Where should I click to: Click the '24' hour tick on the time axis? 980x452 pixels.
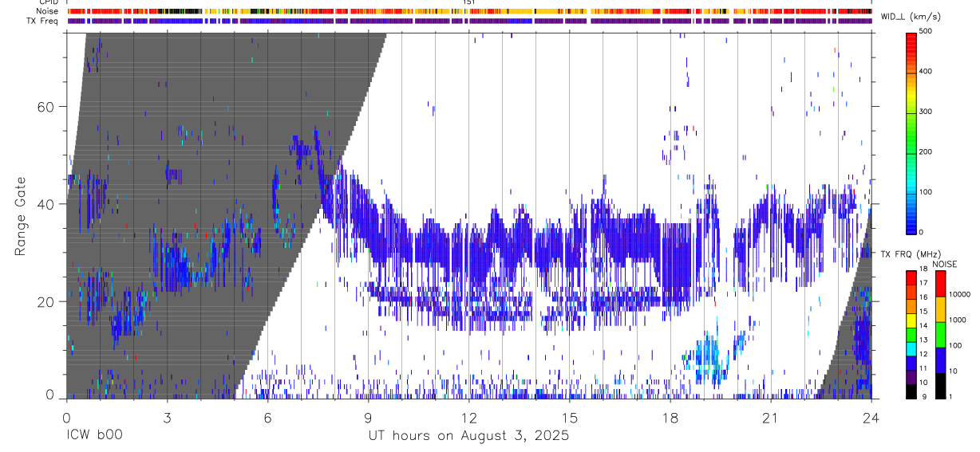click(871, 418)
